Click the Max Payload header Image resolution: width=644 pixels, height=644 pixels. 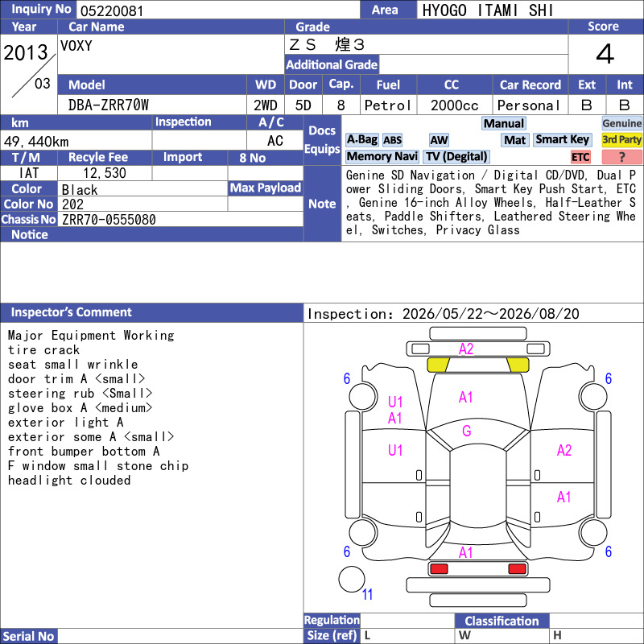pos(266,188)
